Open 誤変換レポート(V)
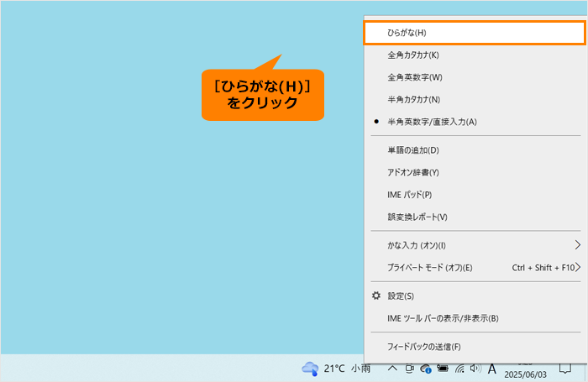 click(x=475, y=217)
